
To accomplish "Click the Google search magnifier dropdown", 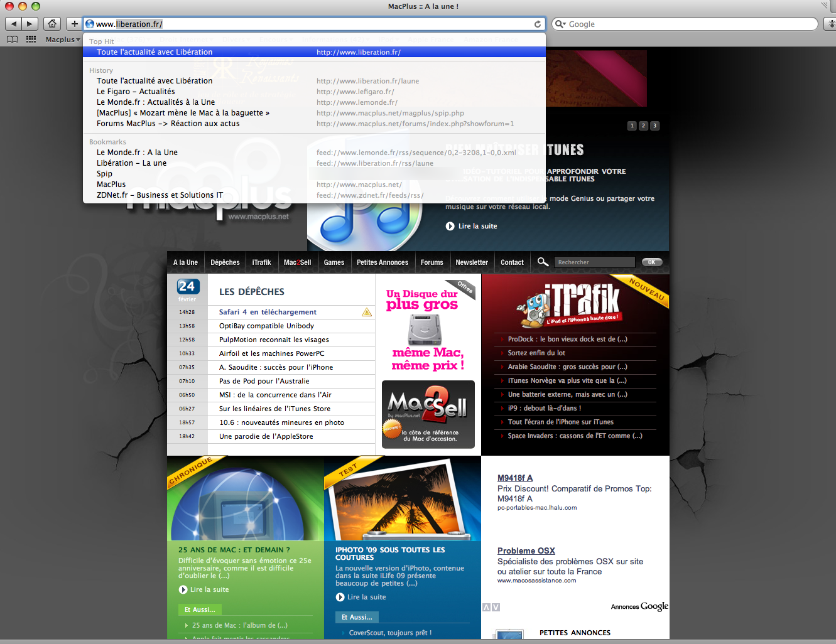I will tap(560, 24).
